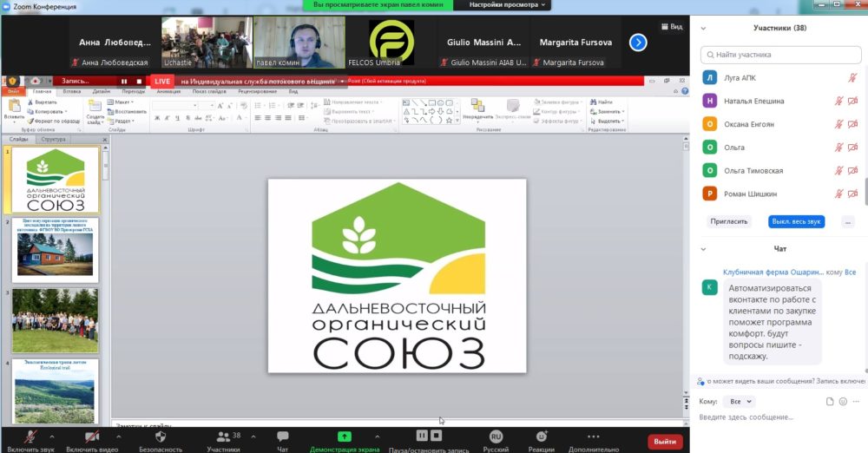The height and width of the screenshot is (453, 868).
Task: Show next participants with blue arrow
Action: point(638,43)
